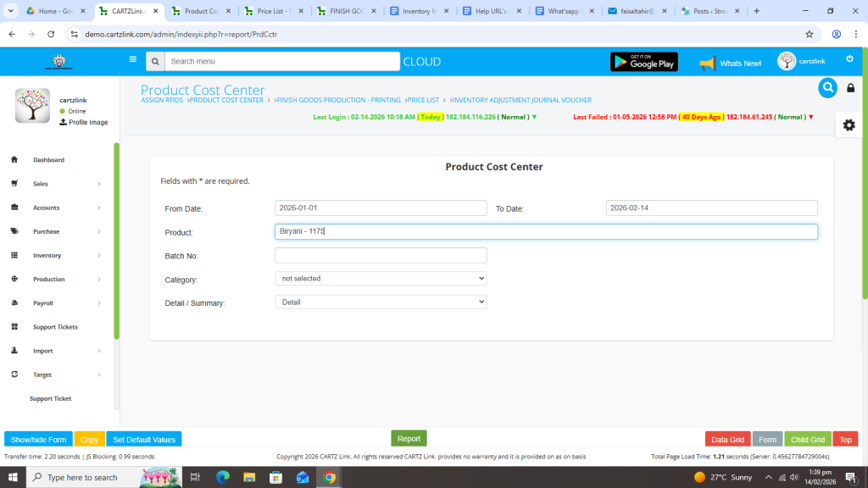Click the Set Default Values button
This screenshot has width=868, height=488.
[144, 440]
